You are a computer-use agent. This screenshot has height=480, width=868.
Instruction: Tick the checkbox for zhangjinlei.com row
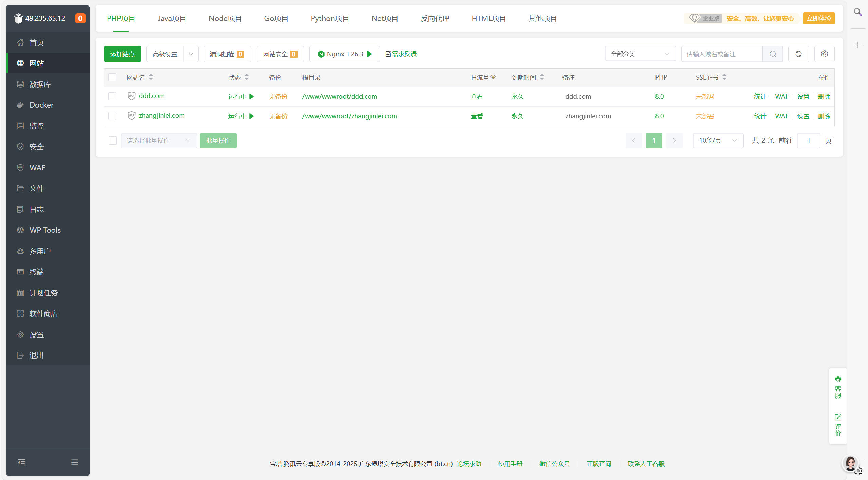[x=112, y=116]
